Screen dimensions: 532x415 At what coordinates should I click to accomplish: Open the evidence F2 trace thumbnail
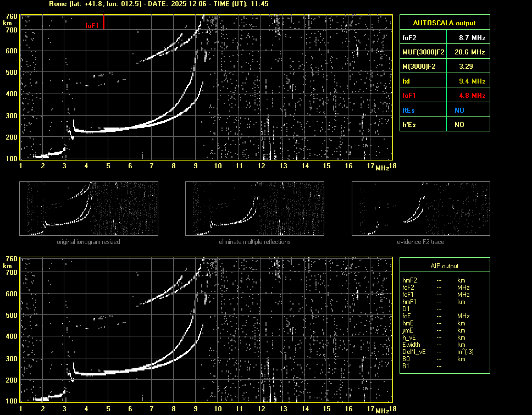[420, 209]
